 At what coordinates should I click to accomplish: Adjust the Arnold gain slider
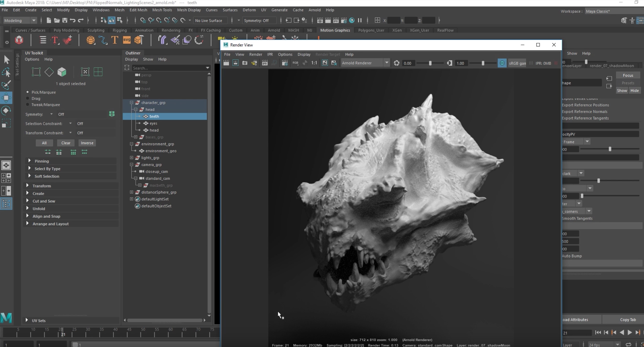(482, 63)
